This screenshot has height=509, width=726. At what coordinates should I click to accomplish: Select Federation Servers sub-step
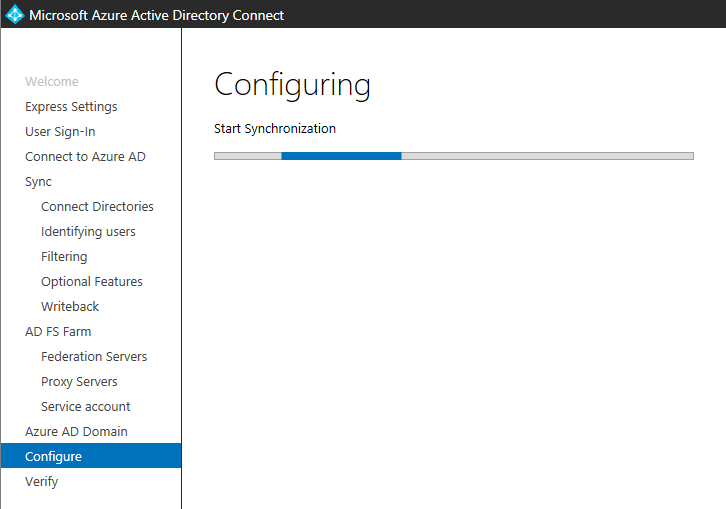point(94,357)
